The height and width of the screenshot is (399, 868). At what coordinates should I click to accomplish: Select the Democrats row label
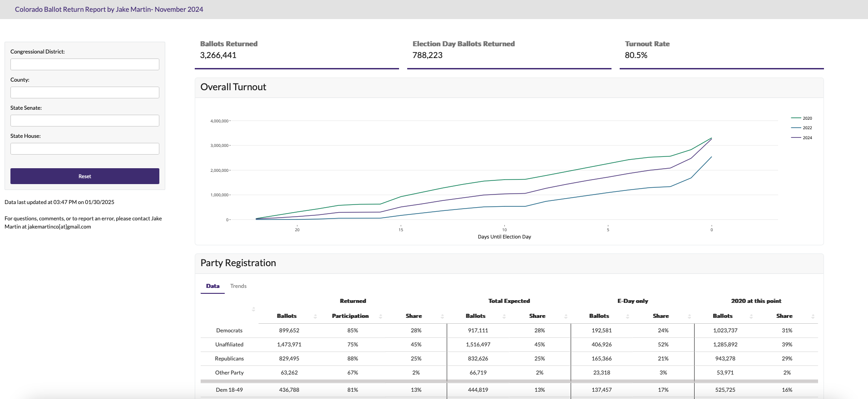[229, 331]
